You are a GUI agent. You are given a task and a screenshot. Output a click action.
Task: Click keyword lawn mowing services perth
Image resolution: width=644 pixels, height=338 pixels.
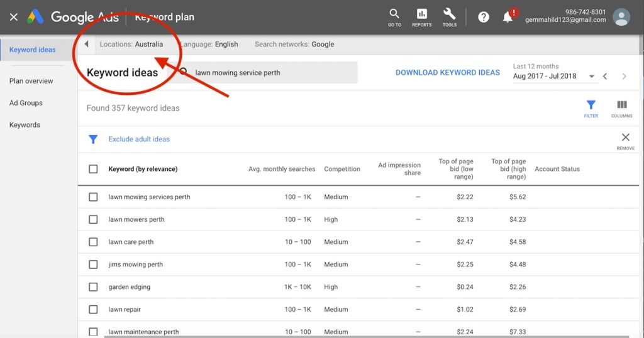149,197
